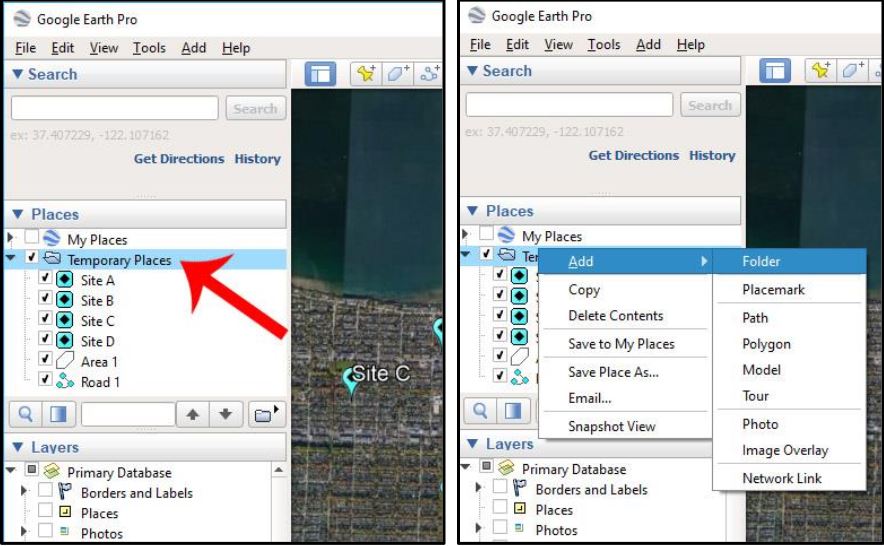Screen dimensions: 884x546
Task: Click the transparency panel icon next to left magnifier
Action: click(x=58, y=415)
